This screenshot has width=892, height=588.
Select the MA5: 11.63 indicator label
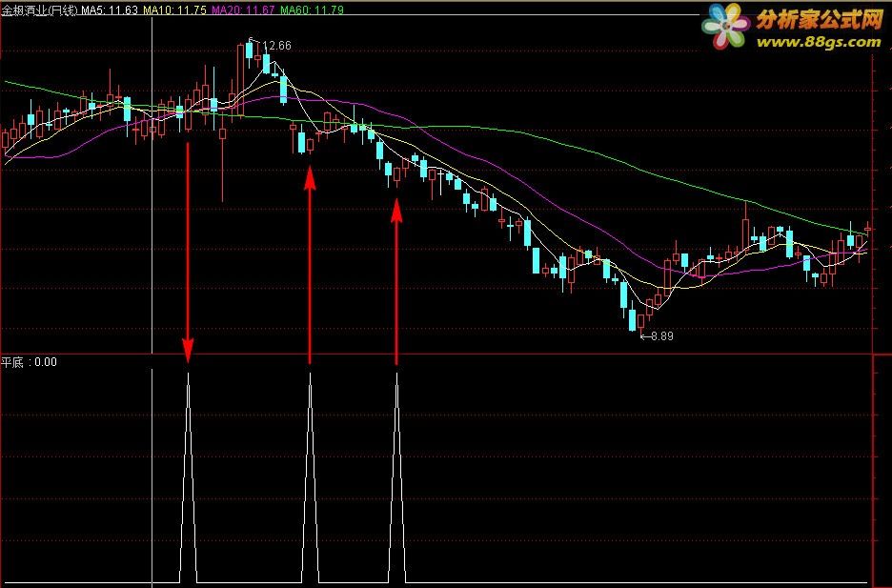[x=110, y=10]
